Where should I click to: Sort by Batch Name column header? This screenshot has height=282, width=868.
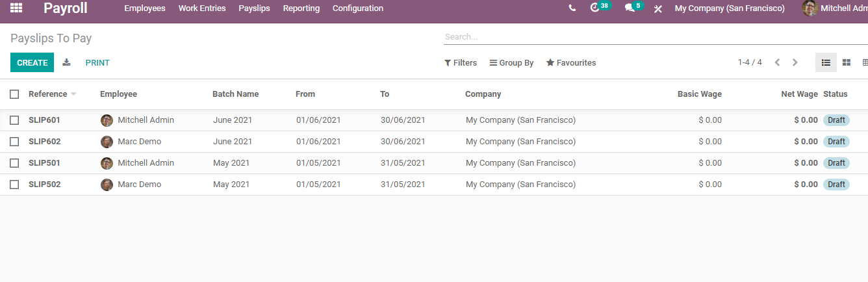(236, 94)
